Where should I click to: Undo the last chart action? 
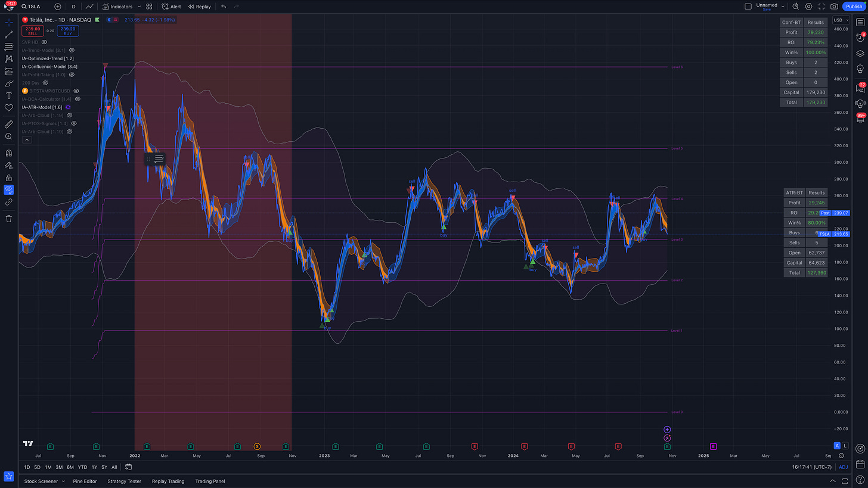point(224,7)
